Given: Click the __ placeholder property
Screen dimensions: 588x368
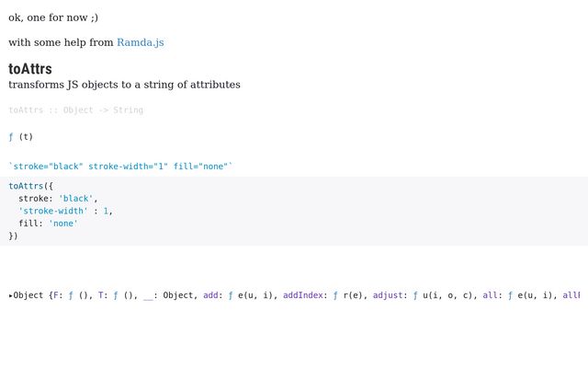Looking at the screenshot, I should (x=148, y=295).
